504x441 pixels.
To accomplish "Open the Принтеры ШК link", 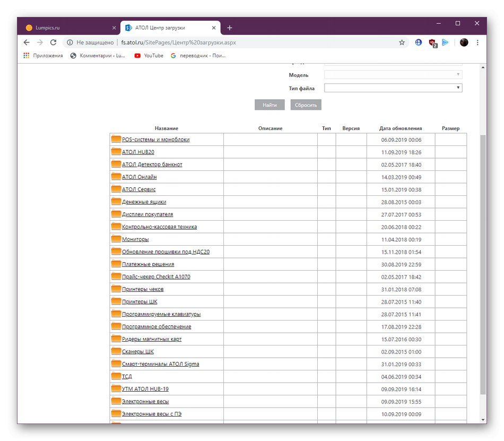I will [x=140, y=302].
